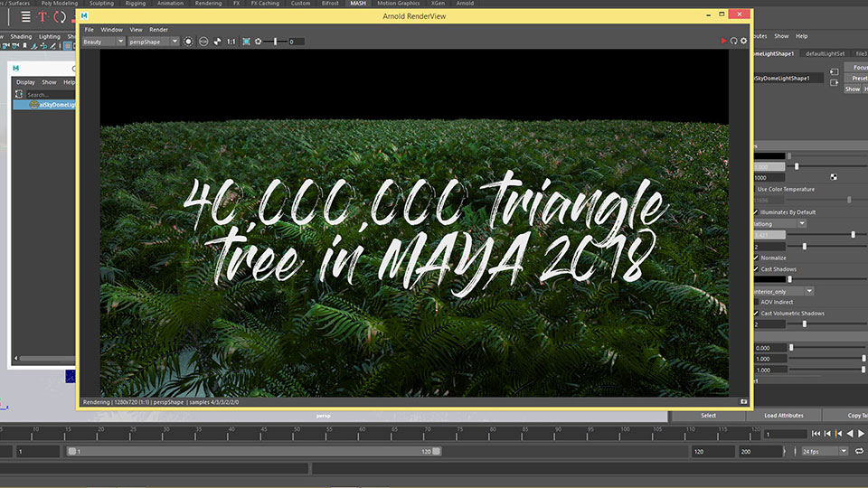
Task: Open the 24 fps frame rate dropdown
Action: tap(825, 452)
